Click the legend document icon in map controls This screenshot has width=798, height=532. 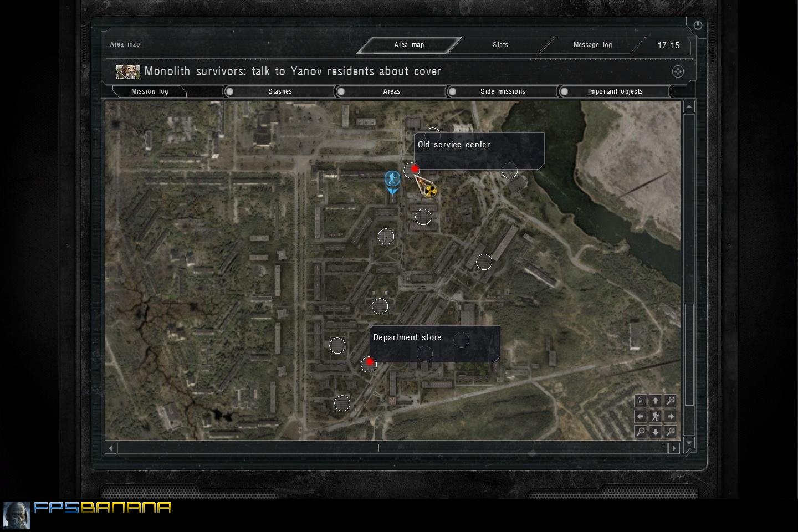click(641, 401)
